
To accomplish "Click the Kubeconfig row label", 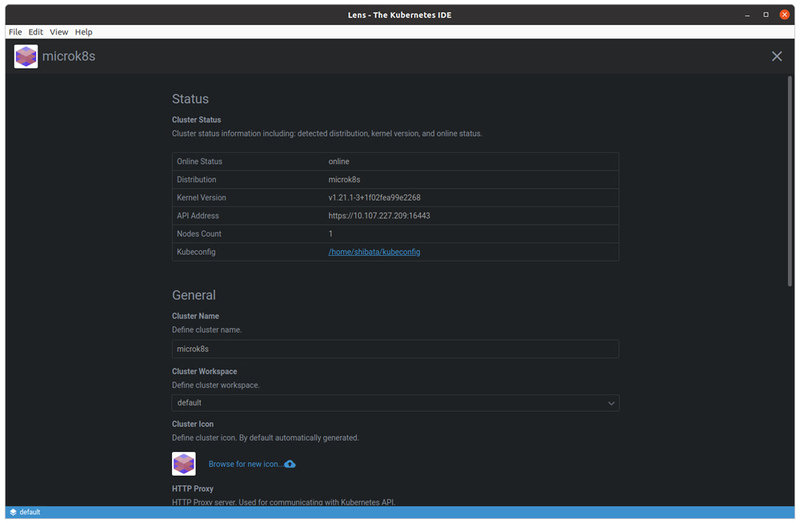I will (196, 252).
